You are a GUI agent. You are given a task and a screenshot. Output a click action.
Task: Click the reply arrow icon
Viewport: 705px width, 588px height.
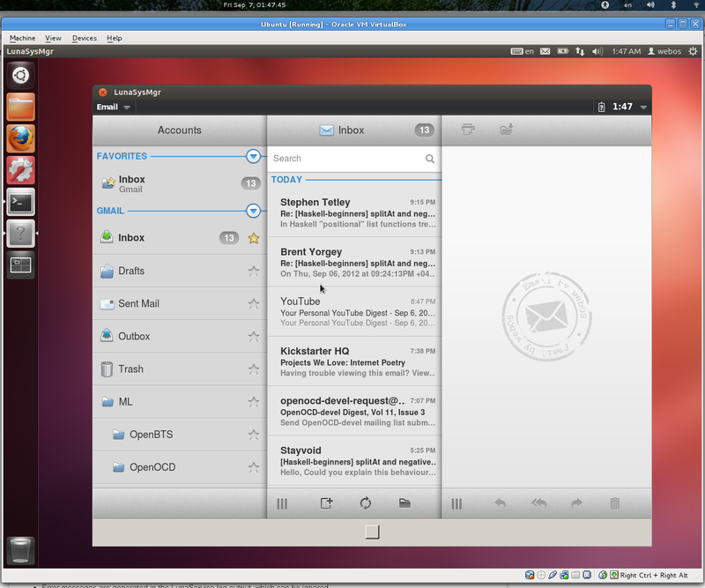pos(500,503)
